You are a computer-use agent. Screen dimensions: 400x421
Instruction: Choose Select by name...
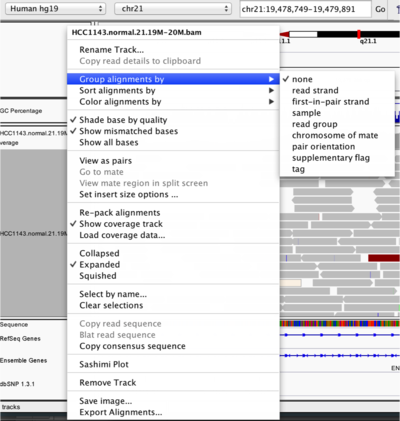pyautogui.click(x=173, y=294)
